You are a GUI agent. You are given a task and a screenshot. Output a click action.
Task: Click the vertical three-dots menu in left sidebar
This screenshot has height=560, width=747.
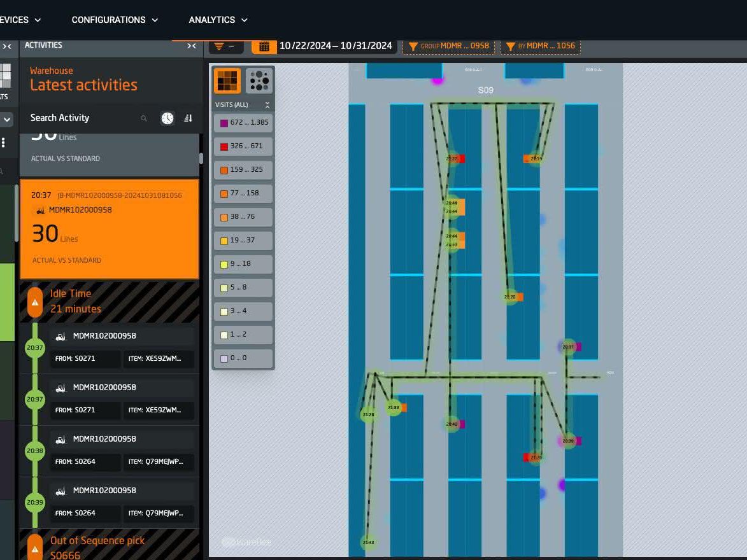click(x=3, y=143)
